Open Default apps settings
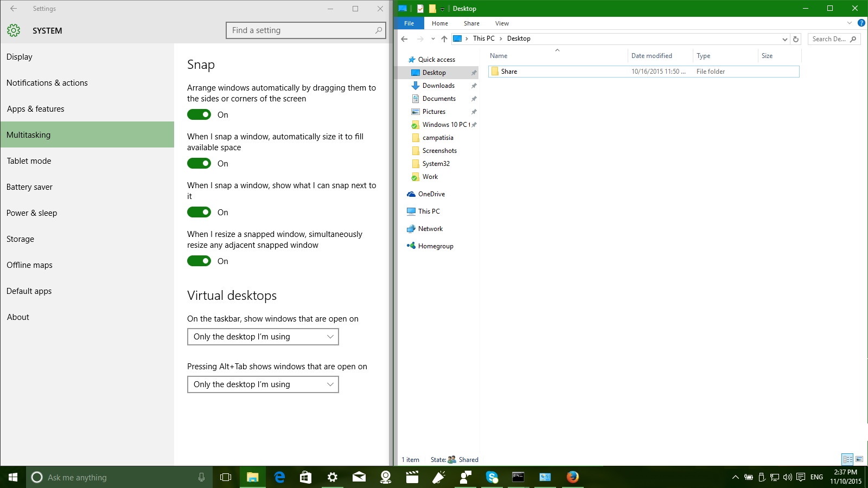868x488 pixels. pyautogui.click(x=87, y=291)
